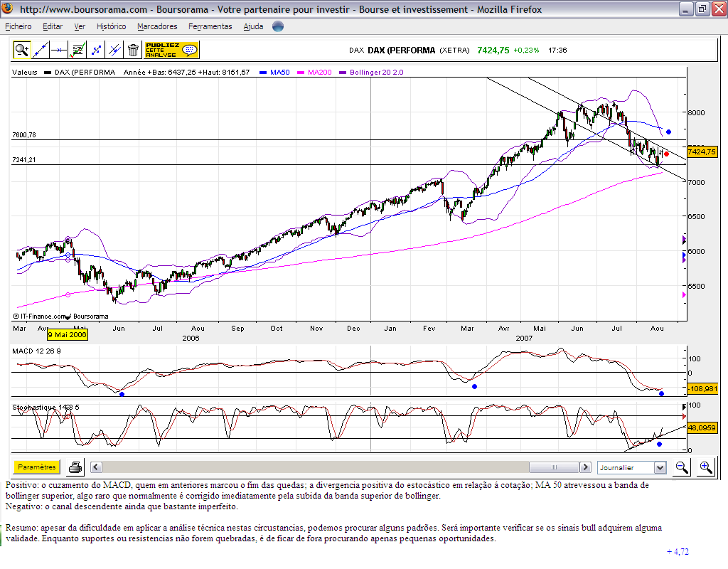This screenshot has height=569, width=728.
Task: Click the printer icon below chart
Action: 75,467
